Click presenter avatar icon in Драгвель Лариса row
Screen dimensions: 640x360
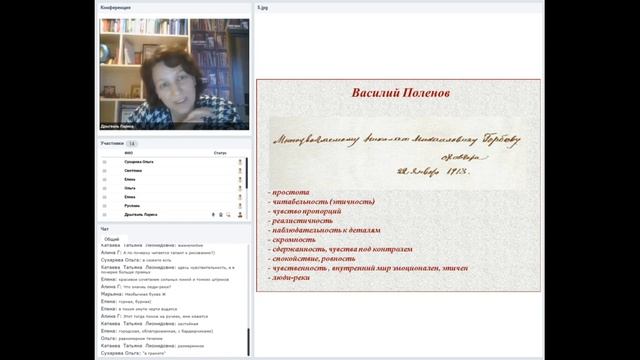coord(240,215)
